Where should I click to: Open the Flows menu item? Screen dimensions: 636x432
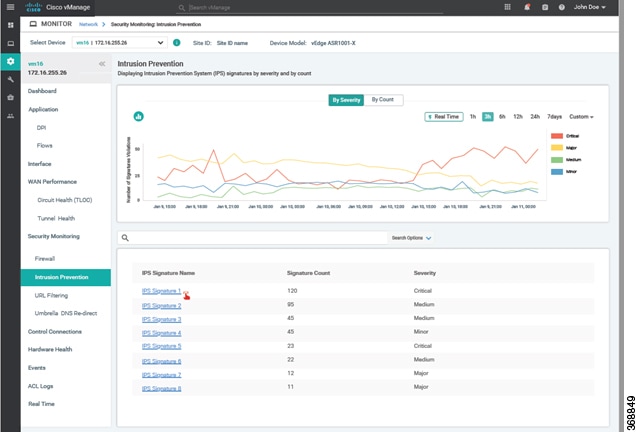coord(45,145)
